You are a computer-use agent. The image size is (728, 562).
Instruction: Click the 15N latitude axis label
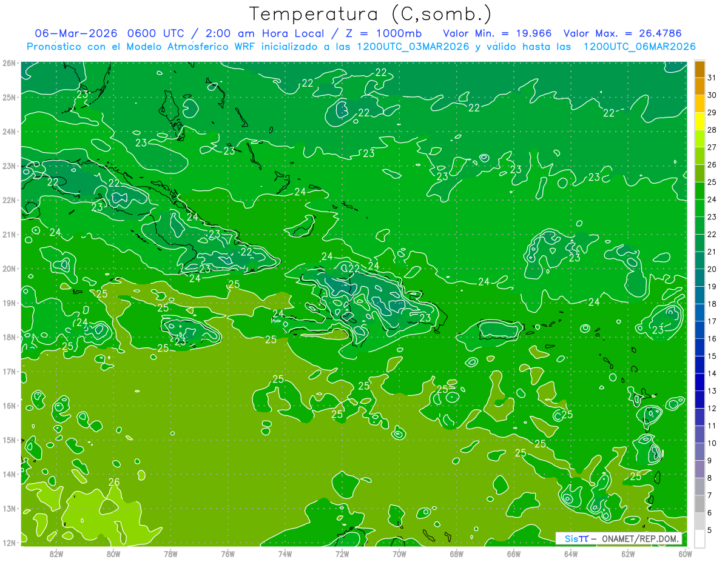coord(8,440)
